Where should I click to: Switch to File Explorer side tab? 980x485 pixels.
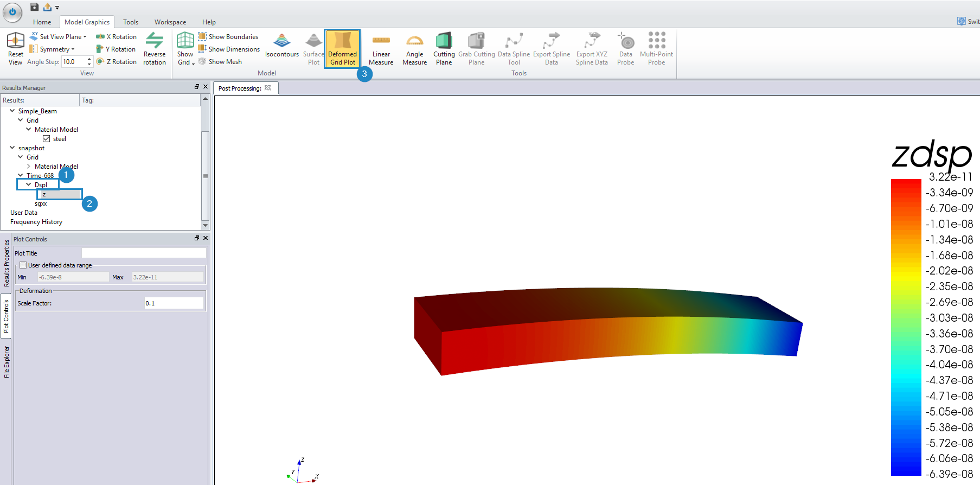pyautogui.click(x=6, y=362)
